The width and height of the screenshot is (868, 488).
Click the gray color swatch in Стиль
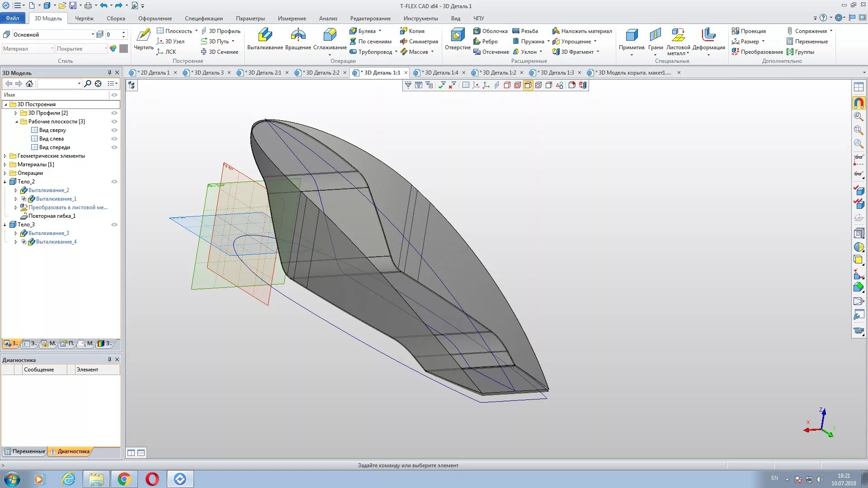(123, 48)
